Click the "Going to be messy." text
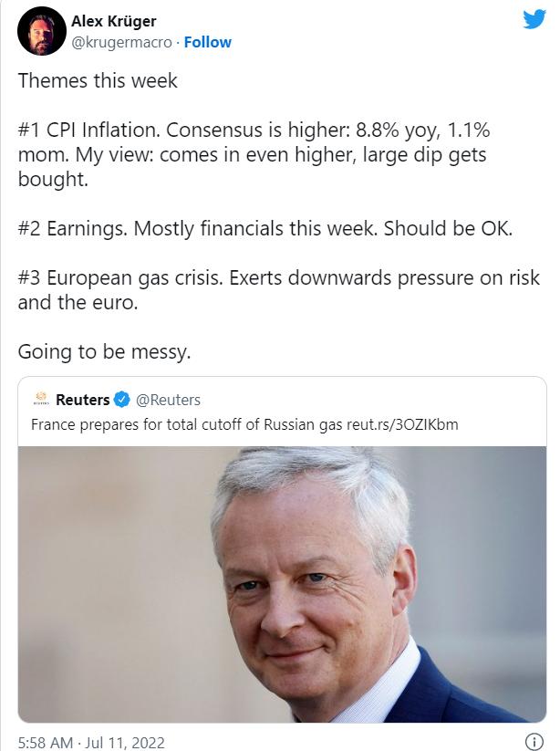This screenshot has height=751, width=560. coord(104,351)
